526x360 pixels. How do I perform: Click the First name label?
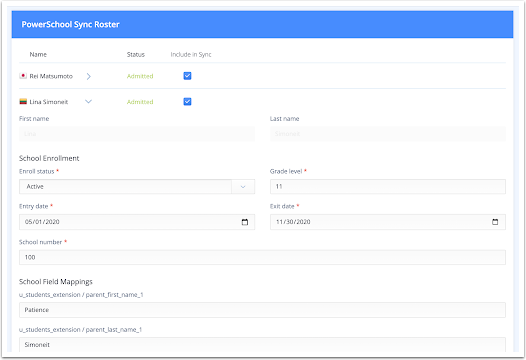click(x=34, y=118)
